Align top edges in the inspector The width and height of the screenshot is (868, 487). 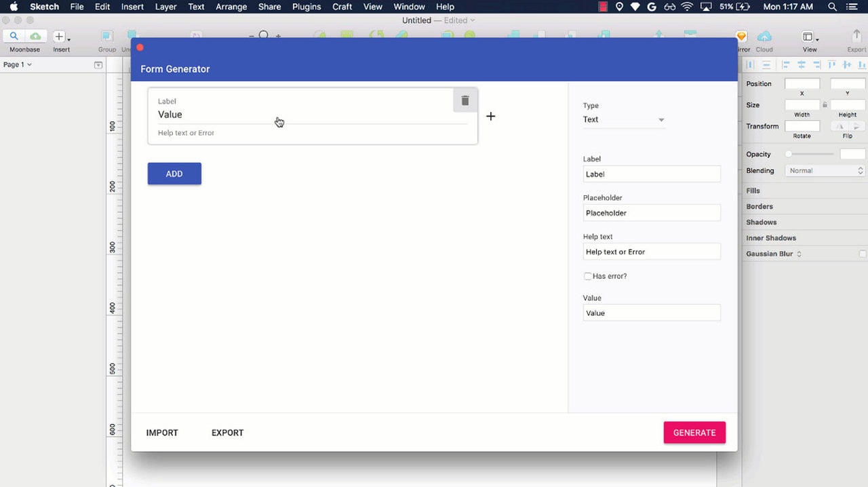(x=832, y=65)
